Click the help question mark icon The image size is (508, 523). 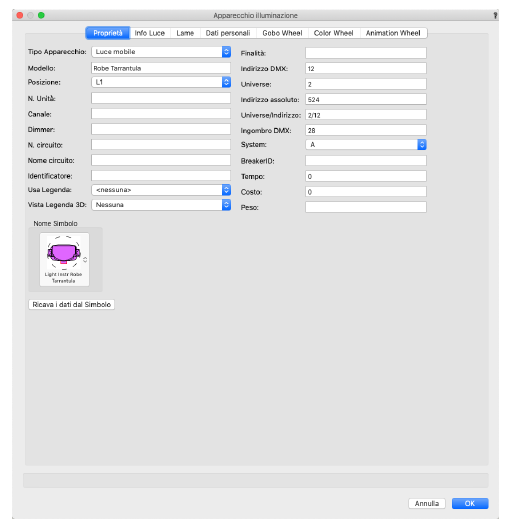(495, 15)
